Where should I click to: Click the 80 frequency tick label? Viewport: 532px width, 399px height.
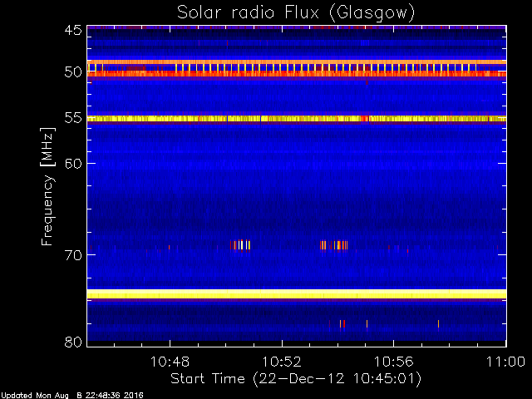pyautogui.click(x=73, y=342)
